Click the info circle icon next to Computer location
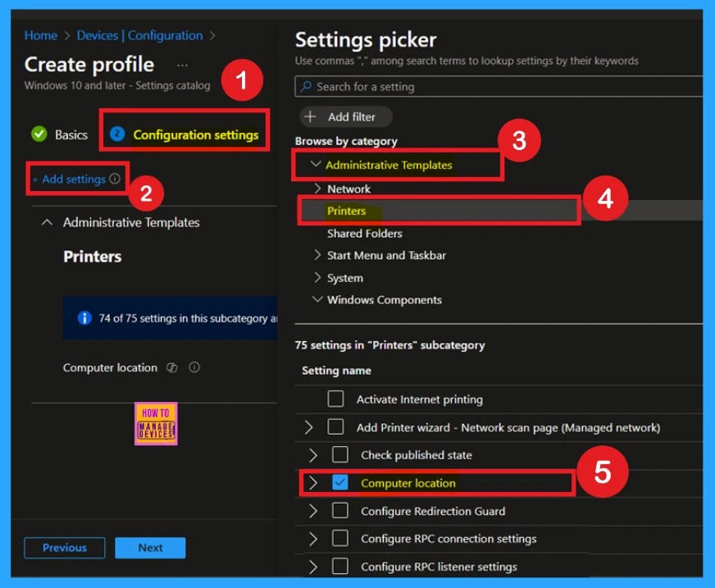The width and height of the screenshot is (715, 588). 194,367
